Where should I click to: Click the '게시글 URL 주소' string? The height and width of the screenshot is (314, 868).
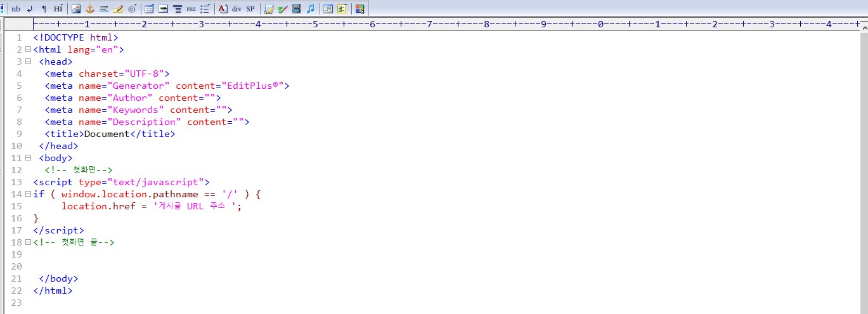192,206
